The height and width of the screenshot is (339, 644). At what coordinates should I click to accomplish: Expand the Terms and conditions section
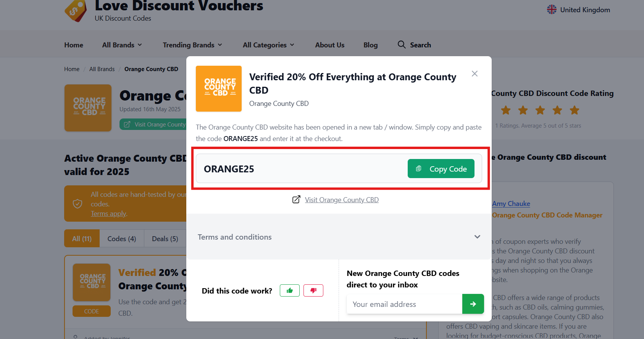[477, 237]
